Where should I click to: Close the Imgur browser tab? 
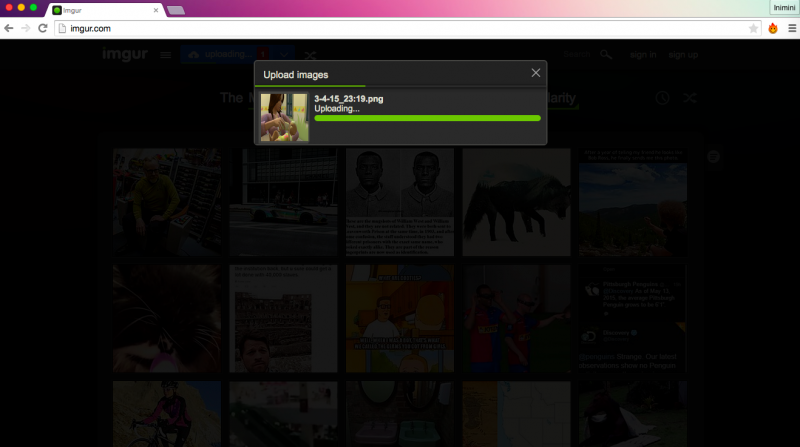[156, 10]
